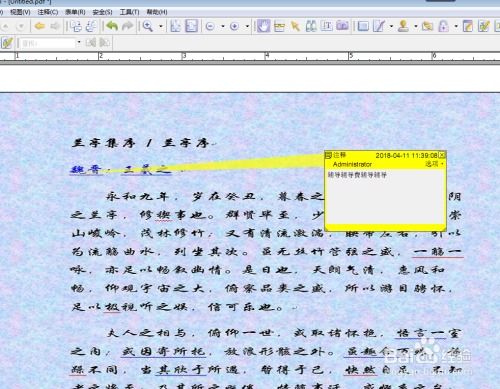Click the green undo arrow
This screenshot has height=389, width=500.
tap(112, 26)
